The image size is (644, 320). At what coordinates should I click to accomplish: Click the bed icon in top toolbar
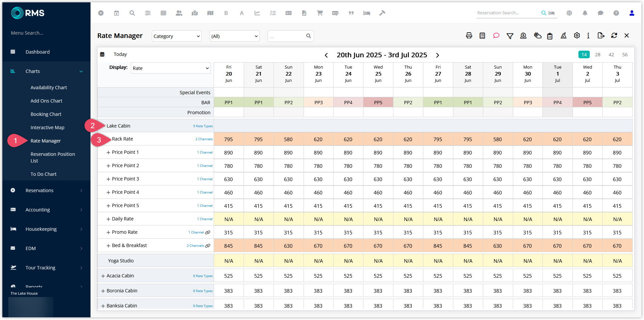click(x=367, y=13)
